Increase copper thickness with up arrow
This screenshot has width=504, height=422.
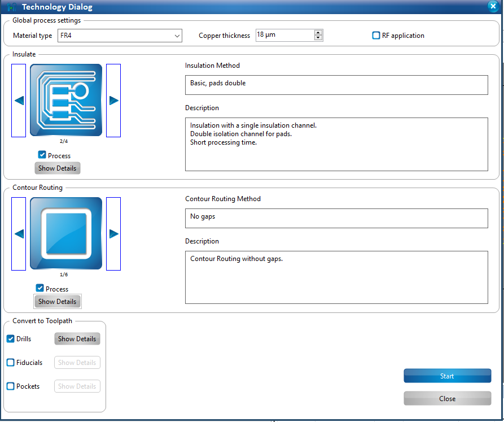pos(318,32)
